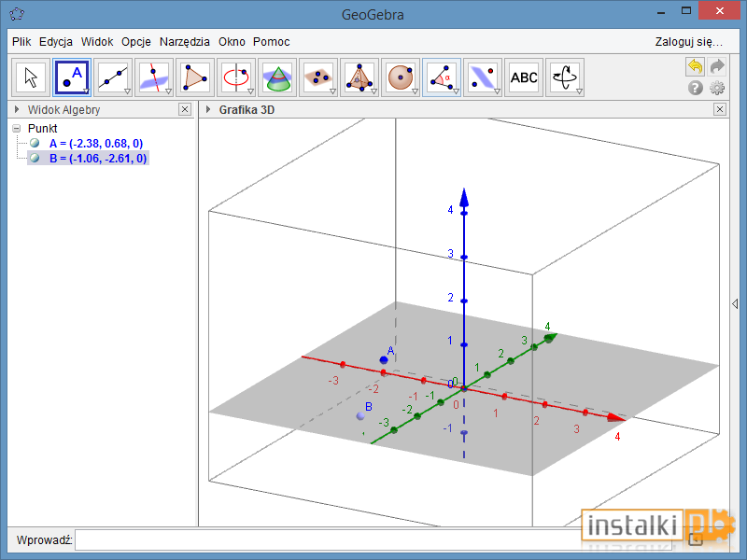Open the sidebar arrow on right edge
This screenshot has width=747, height=560.
735,303
